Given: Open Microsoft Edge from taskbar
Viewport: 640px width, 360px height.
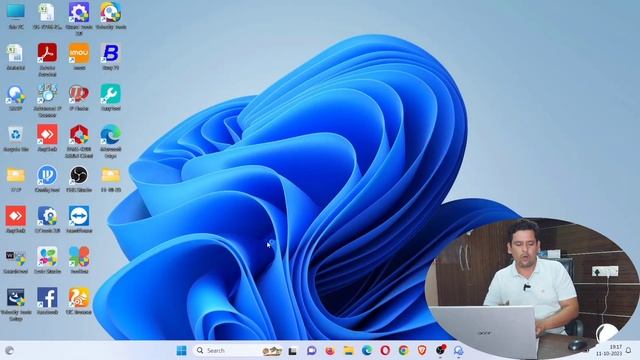Looking at the screenshot, I should (x=367, y=351).
